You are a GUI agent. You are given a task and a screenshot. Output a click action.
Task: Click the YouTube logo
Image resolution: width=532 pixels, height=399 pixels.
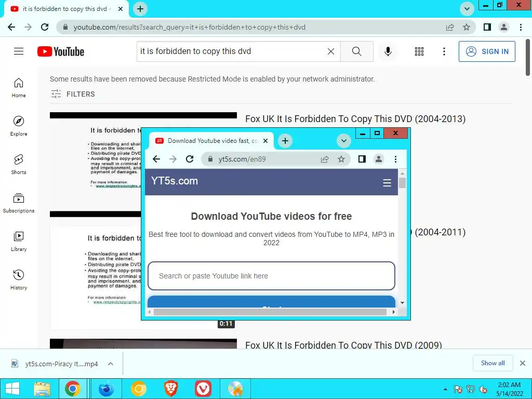point(61,51)
